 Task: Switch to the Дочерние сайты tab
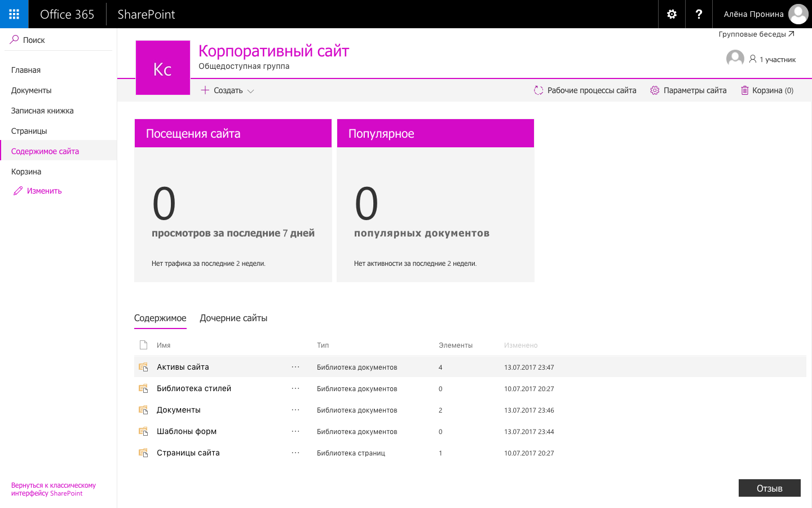[233, 318]
